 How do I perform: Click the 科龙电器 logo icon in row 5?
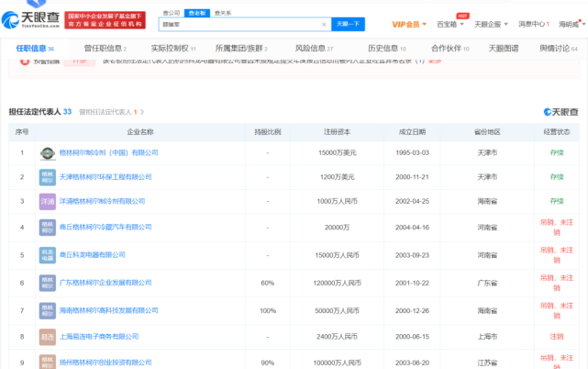(x=48, y=254)
